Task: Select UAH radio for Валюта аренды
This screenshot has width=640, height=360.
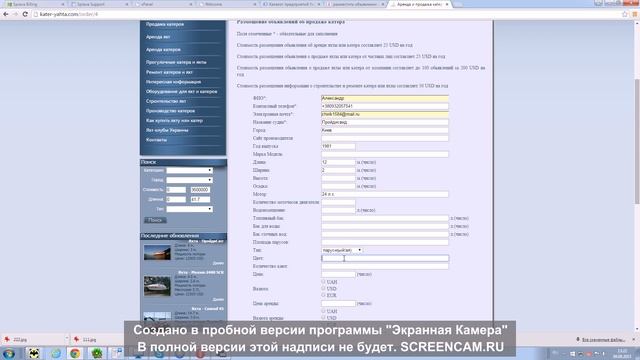Action: [x=323, y=311]
